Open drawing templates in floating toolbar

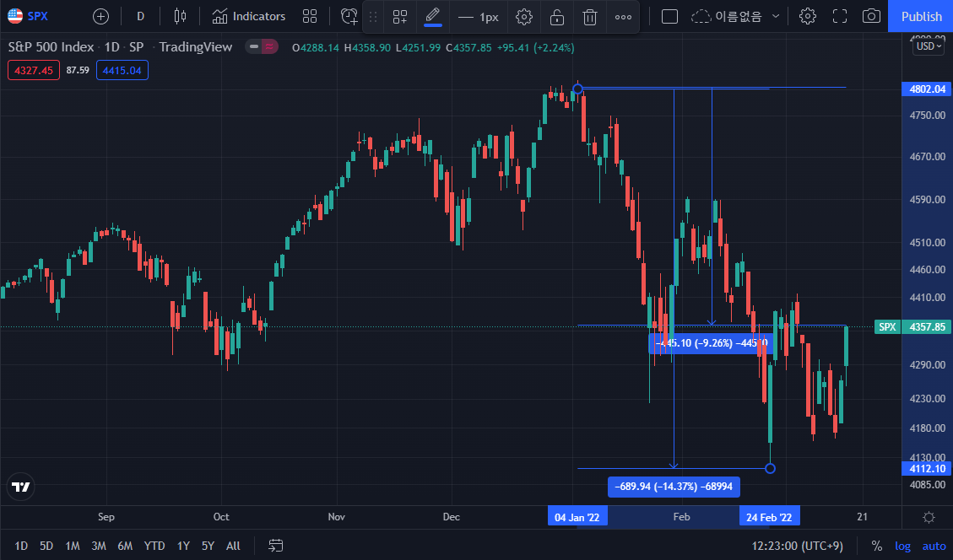tap(400, 17)
